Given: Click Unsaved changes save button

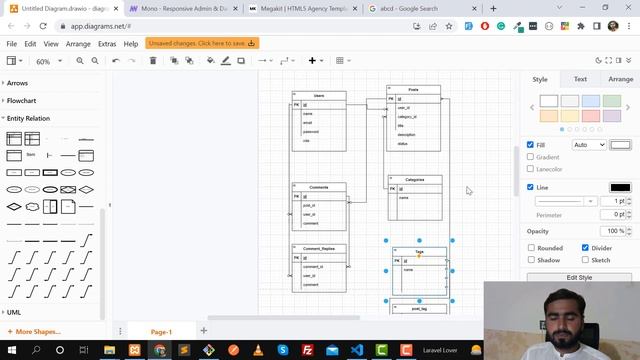Looking at the screenshot, I should click(202, 43).
